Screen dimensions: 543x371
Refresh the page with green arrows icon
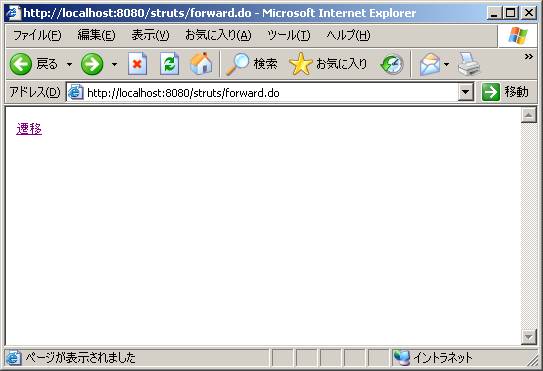click(x=169, y=64)
